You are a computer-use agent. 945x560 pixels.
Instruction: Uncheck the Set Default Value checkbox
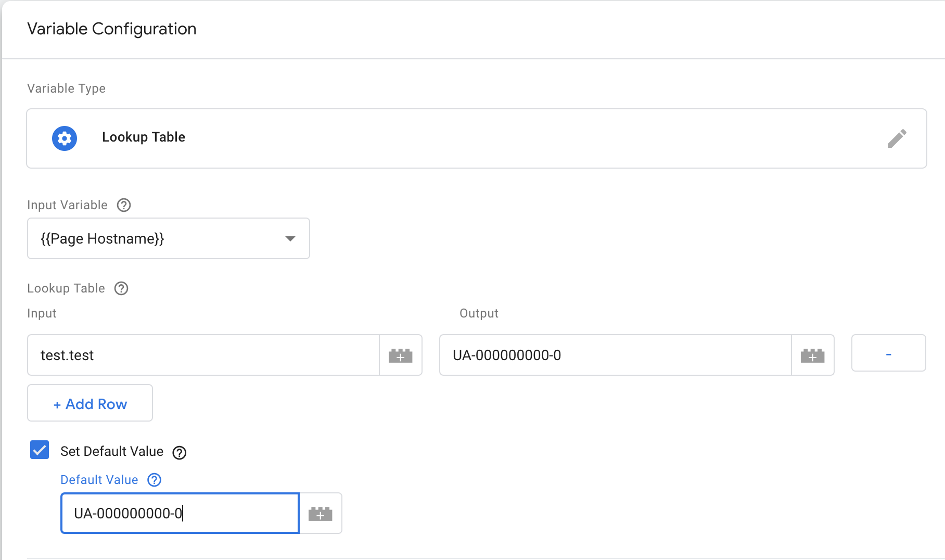40,450
